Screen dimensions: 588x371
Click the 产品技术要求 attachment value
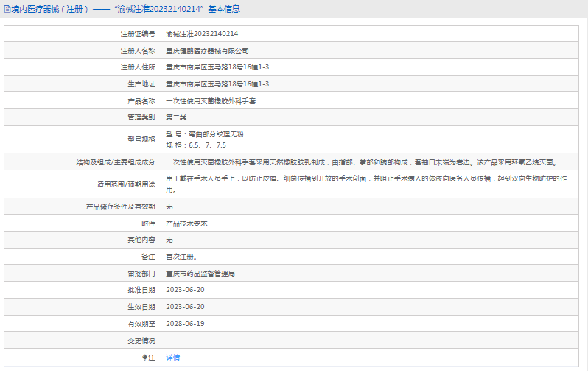[x=186, y=223]
